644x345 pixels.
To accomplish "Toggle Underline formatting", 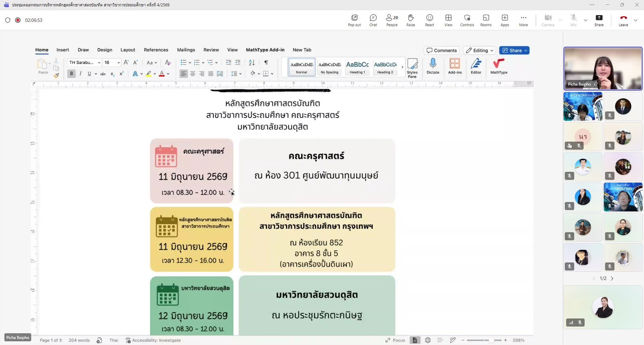I will pos(89,74).
